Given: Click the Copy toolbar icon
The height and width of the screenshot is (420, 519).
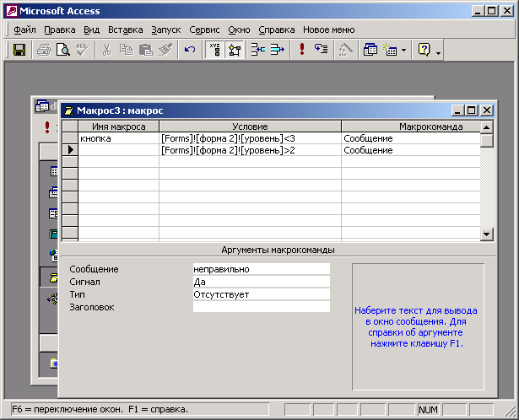Looking at the screenshot, I should coord(126,50).
